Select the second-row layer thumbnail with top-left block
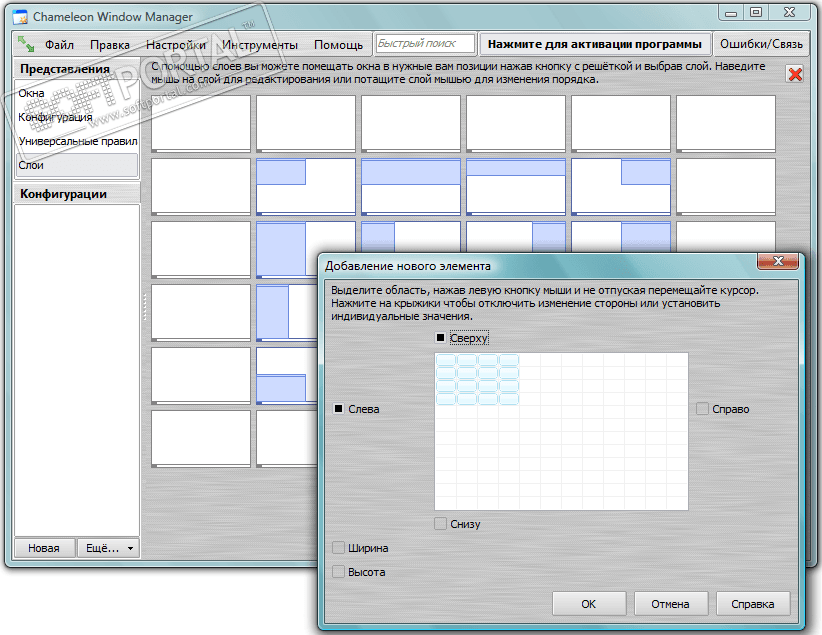The height and width of the screenshot is (635, 822). point(306,187)
